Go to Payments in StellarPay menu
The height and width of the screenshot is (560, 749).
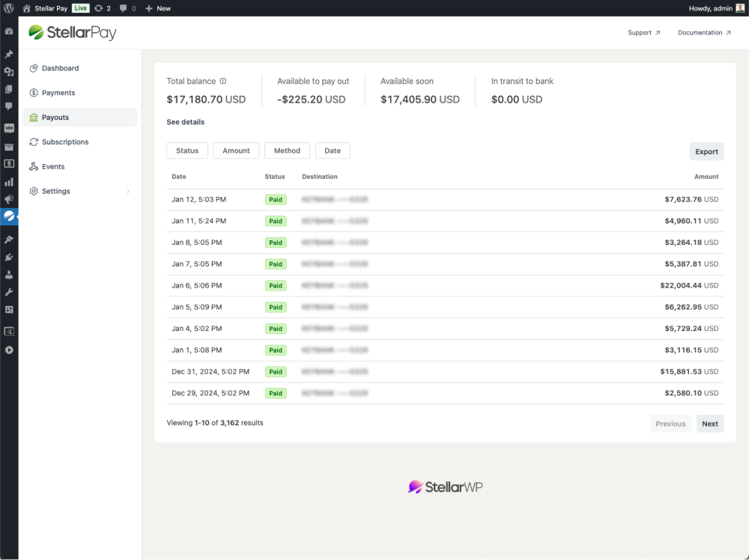pos(58,93)
